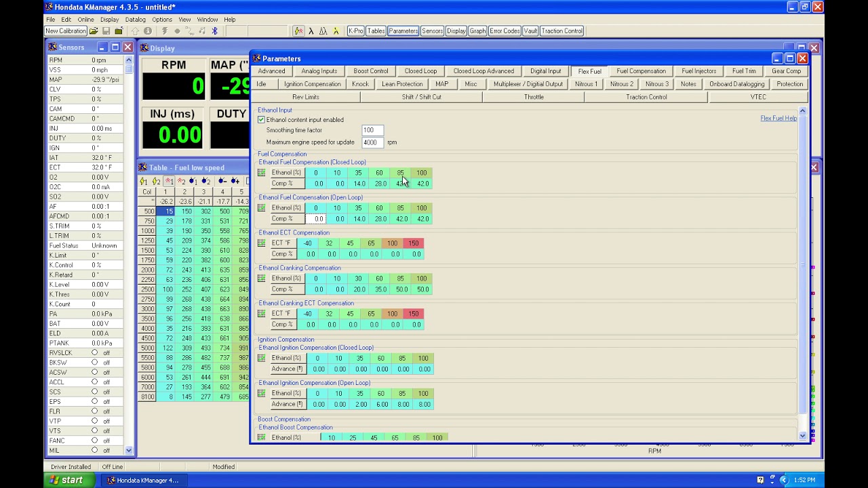
Task: Click K-Pro toolbar button
Action: click(x=356, y=31)
